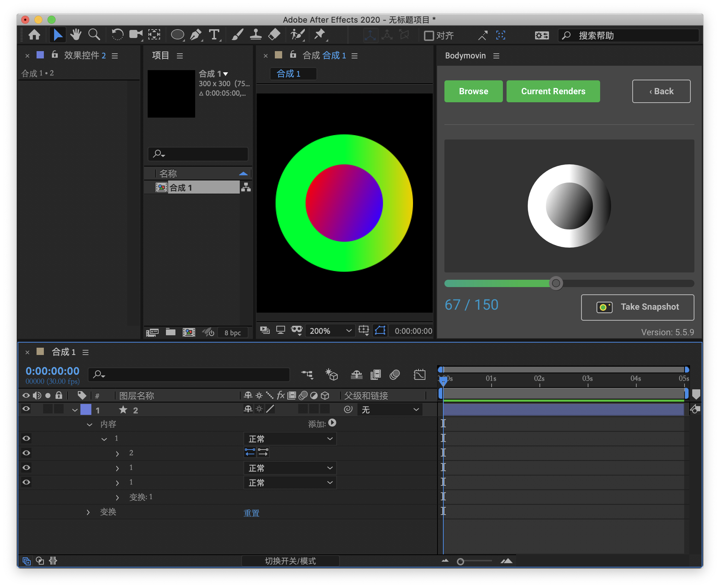Image resolution: width=720 pixels, height=588 pixels.
Task: Select the Text tool
Action: click(x=214, y=35)
